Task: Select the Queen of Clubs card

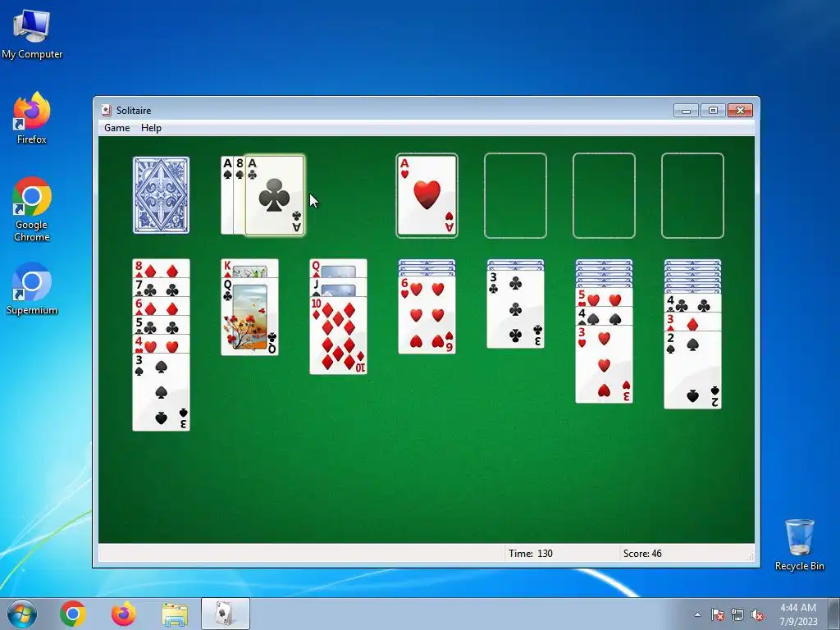Action: pos(249,316)
